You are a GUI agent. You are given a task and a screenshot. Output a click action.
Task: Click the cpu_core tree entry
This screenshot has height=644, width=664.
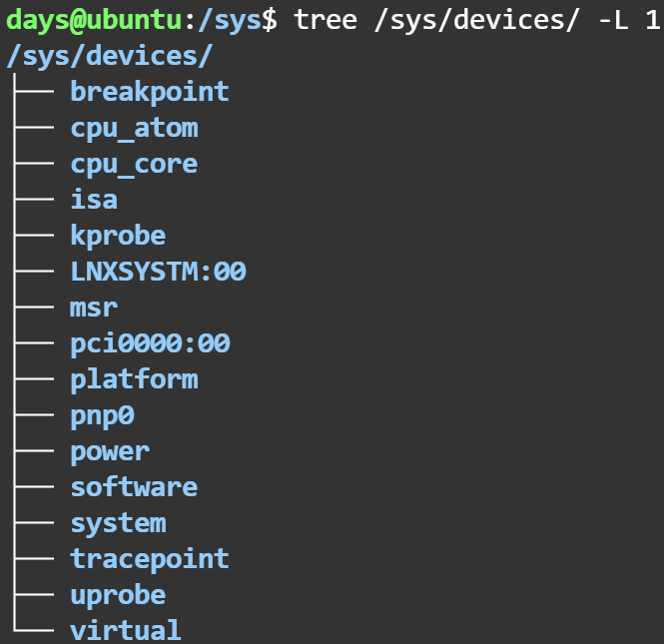click(x=134, y=164)
